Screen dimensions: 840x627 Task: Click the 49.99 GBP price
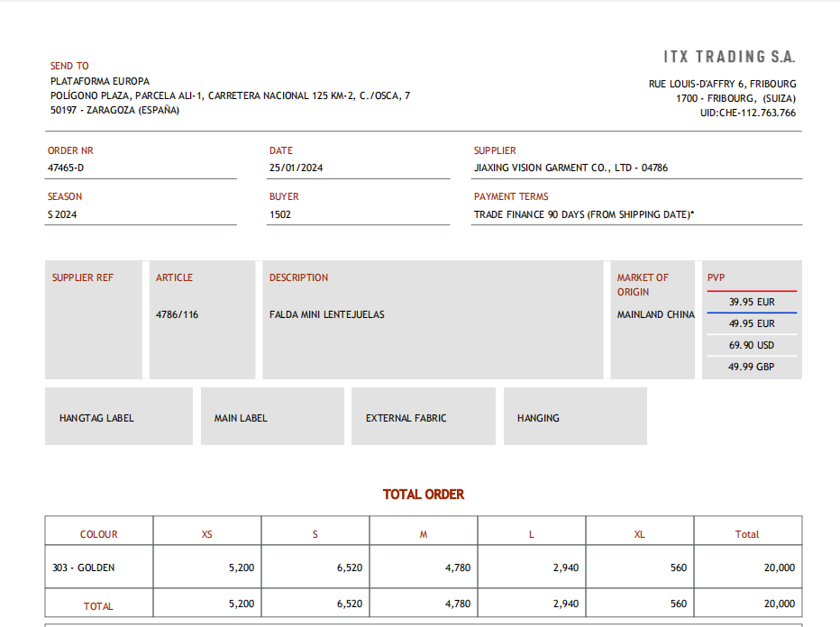click(752, 367)
